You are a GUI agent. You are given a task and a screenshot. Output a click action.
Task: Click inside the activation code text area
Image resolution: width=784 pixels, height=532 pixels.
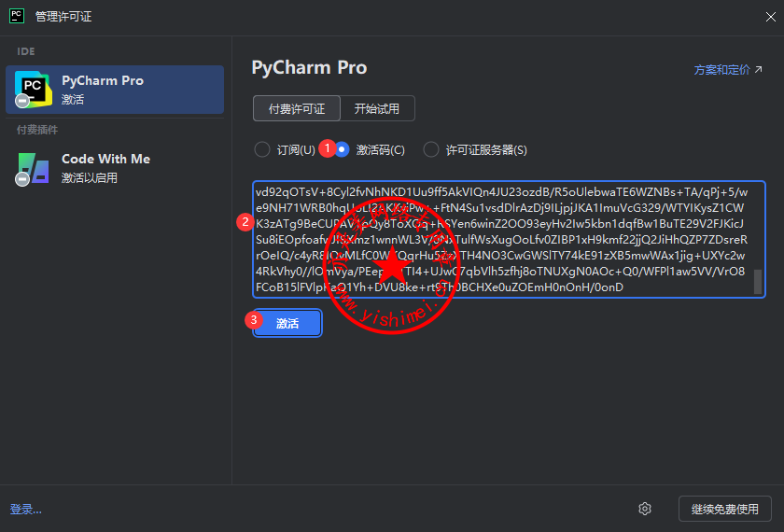(509, 240)
